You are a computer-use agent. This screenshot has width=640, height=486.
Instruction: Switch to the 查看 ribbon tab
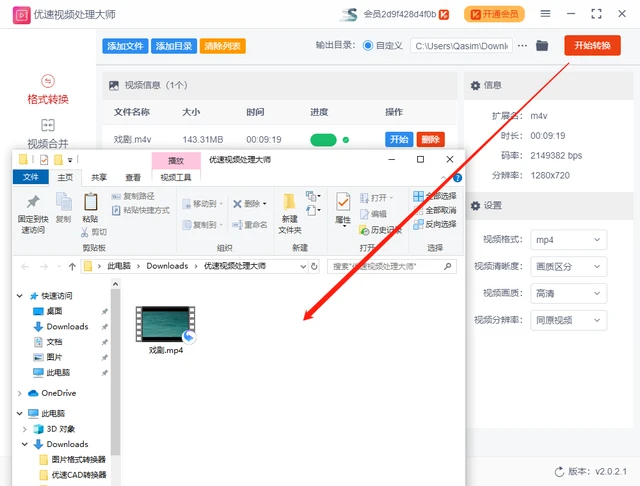(132, 177)
